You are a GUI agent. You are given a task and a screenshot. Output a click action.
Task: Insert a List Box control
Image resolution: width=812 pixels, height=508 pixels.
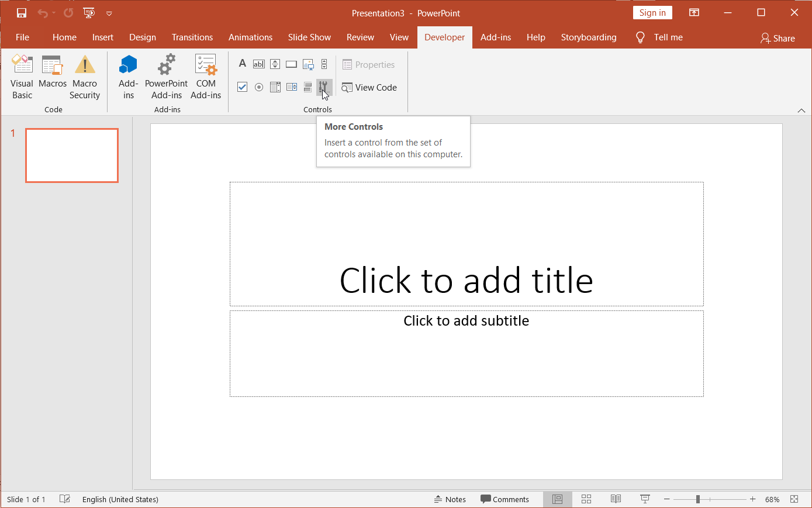tap(275, 87)
